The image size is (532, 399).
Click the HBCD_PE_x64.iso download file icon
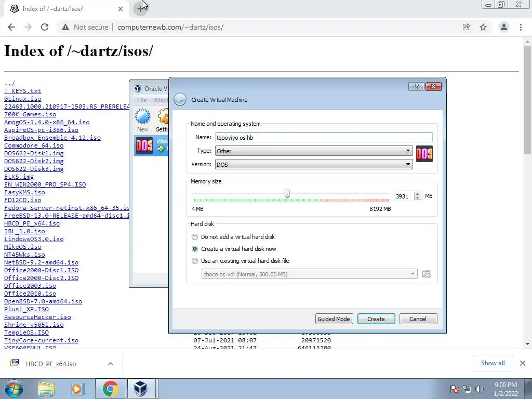(15, 363)
